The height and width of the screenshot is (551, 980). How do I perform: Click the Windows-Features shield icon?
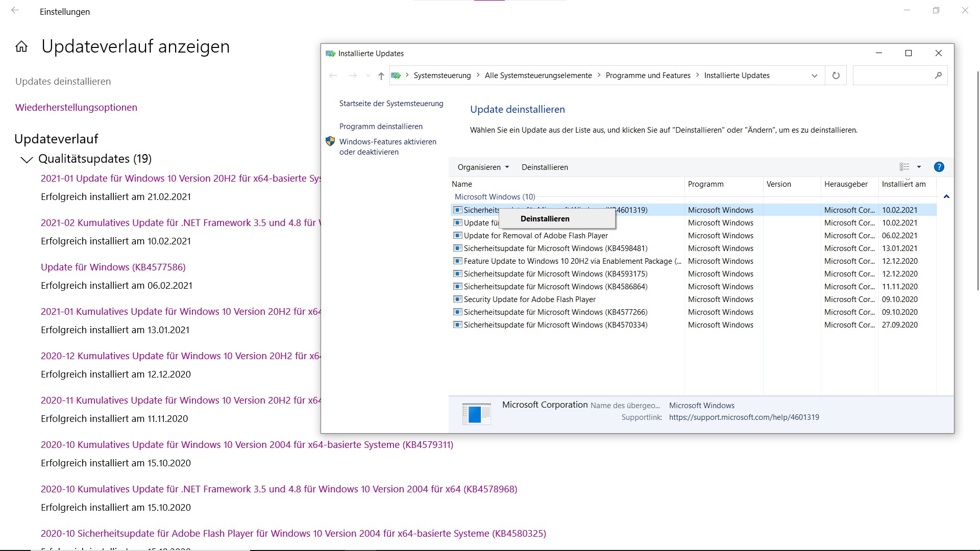pyautogui.click(x=330, y=142)
